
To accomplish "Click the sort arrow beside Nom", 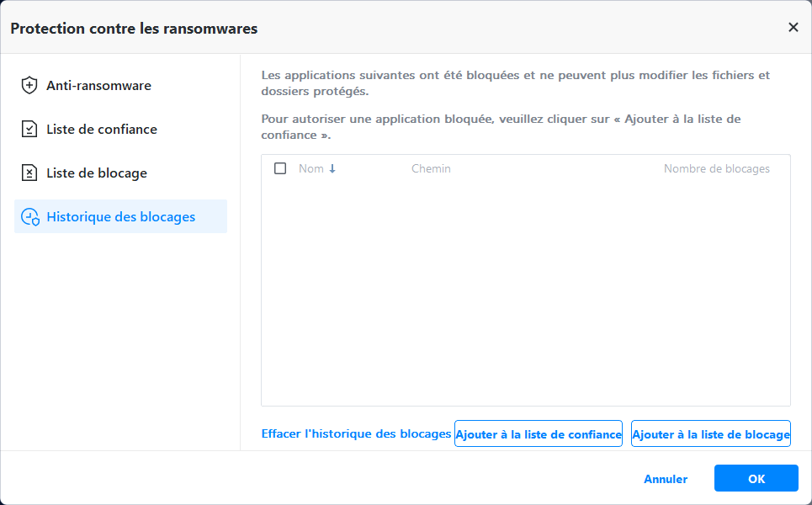I will 332,168.
